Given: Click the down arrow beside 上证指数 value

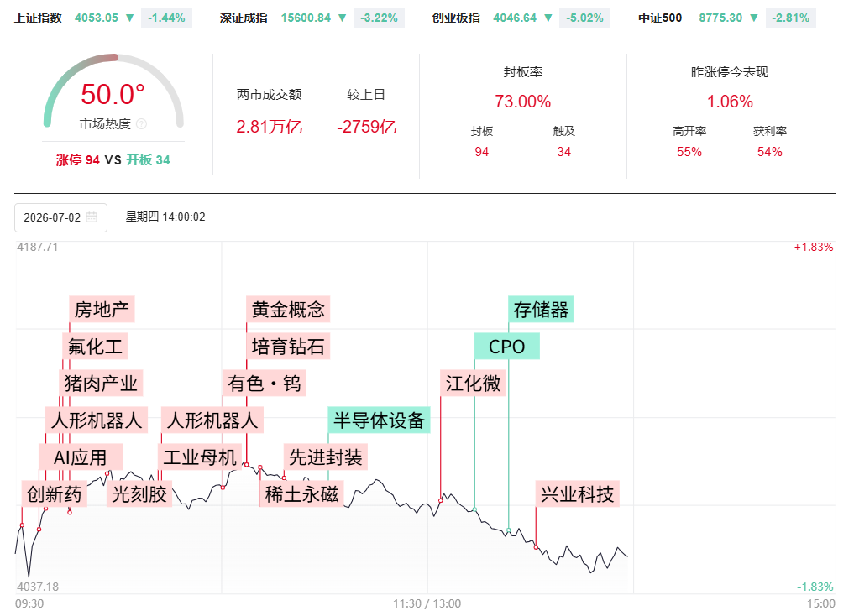Looking at the screenshot, I should [129, 18].
